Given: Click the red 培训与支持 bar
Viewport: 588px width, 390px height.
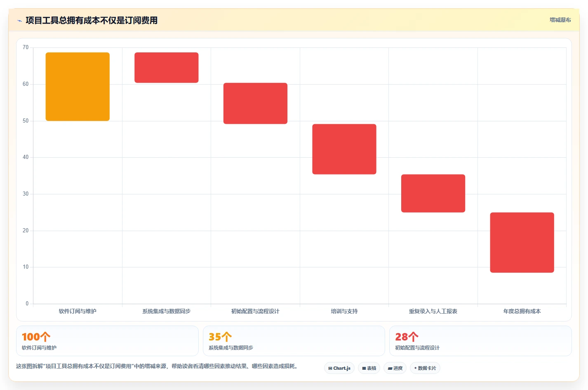Looking at the screenshot, I should (x=344, y=149).
